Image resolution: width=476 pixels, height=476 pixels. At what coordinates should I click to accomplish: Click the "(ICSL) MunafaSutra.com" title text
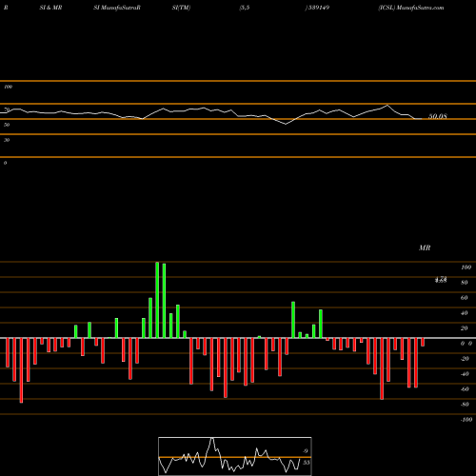click(x=411, y=8)
